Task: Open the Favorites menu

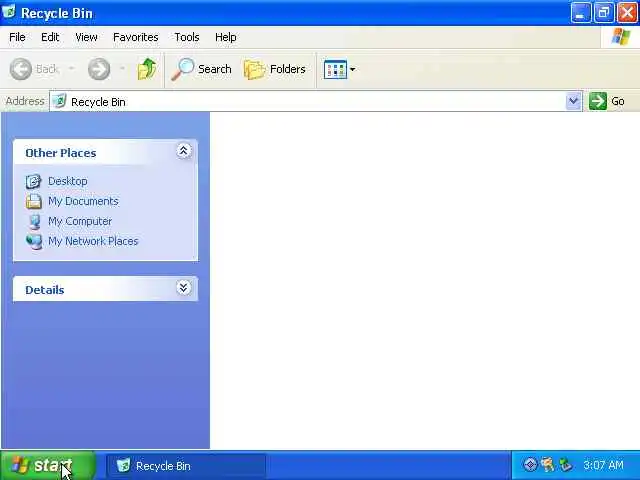Action: (136, 37)
